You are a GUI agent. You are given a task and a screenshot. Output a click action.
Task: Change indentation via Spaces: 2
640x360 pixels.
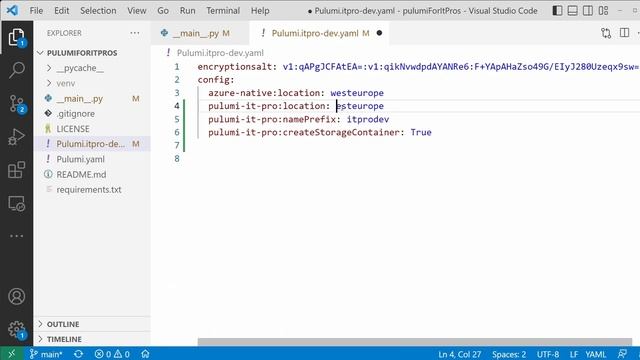[x=509, y=354]
